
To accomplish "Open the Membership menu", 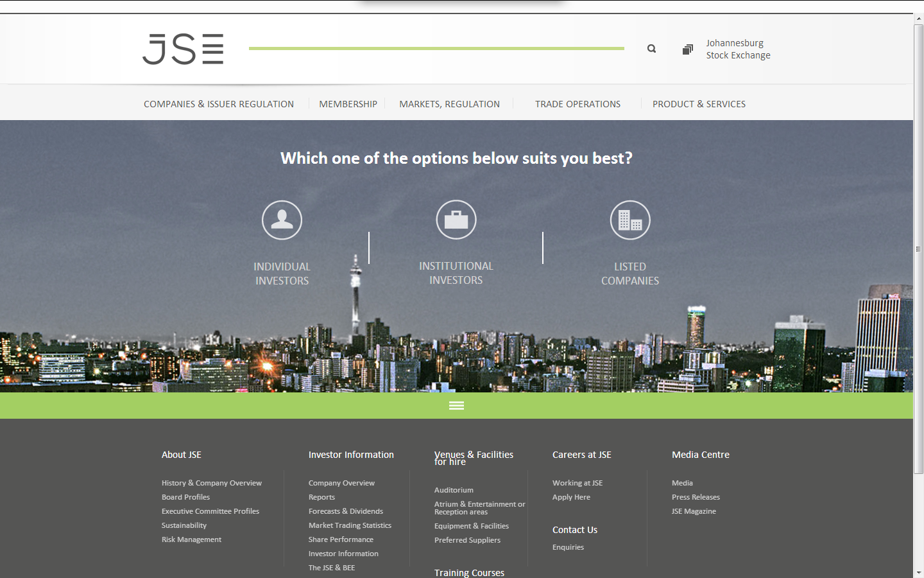I will pyautogui.click(x=348, y=104).
